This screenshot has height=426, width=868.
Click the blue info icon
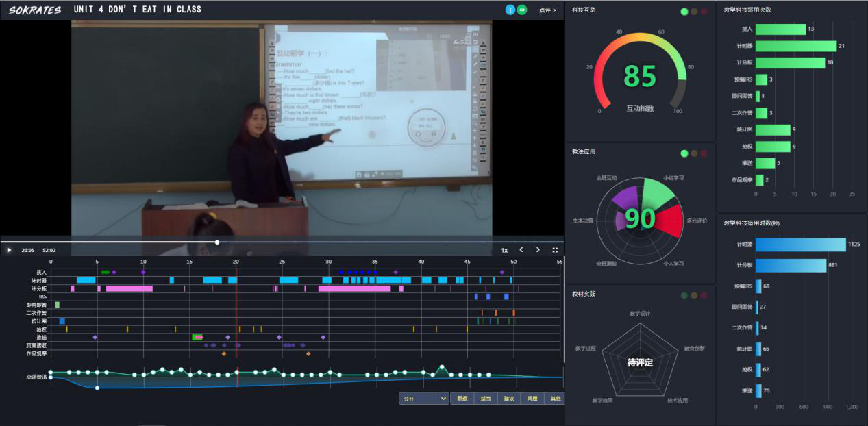click(510, 10)
